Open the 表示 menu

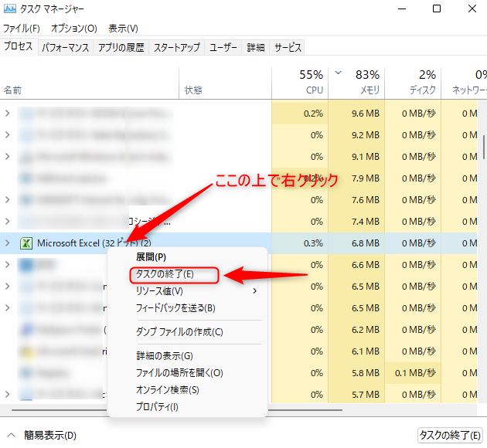pyautogui.click(x=123, y=29)
